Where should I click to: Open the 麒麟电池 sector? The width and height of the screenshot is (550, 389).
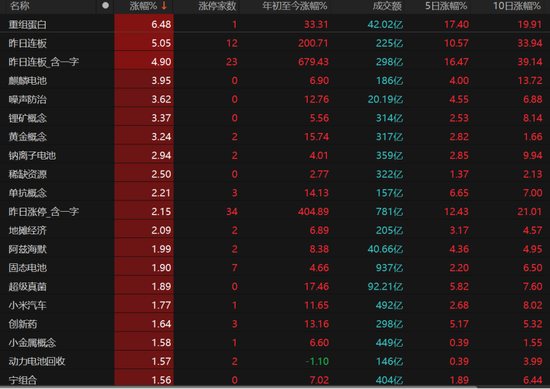tap(28, 81)
